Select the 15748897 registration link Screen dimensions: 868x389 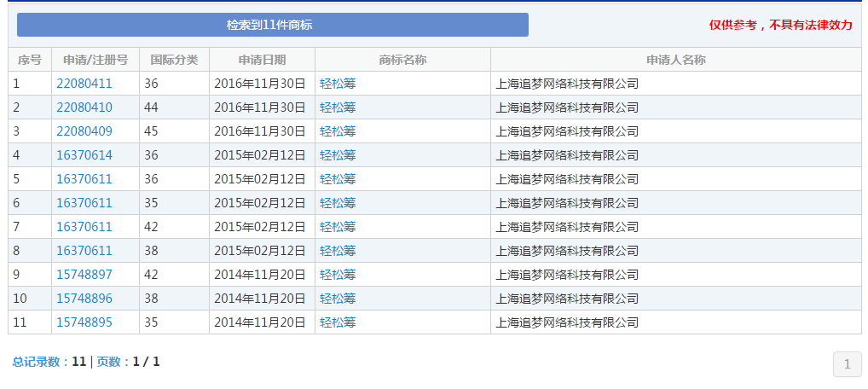coord(84,275)
